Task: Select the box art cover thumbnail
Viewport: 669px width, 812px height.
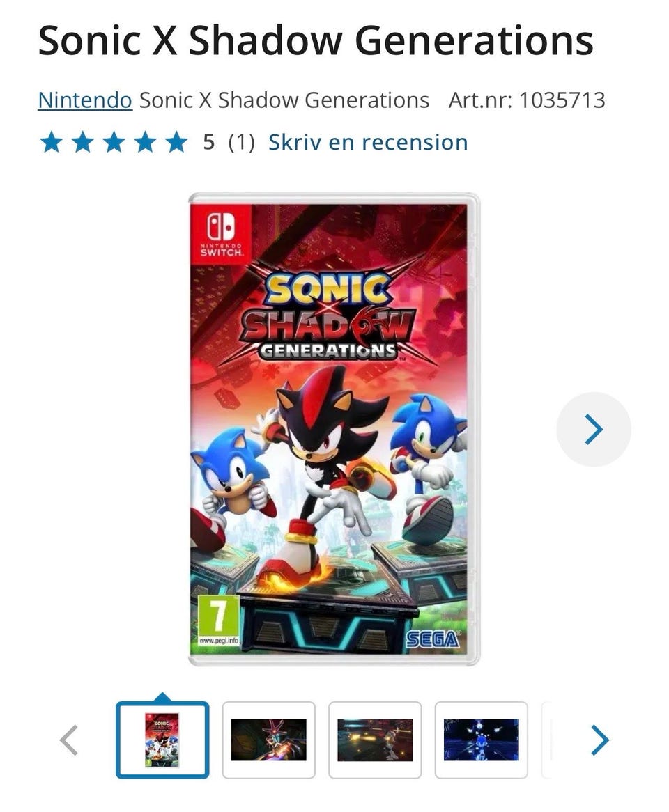Action: (162, 740)
